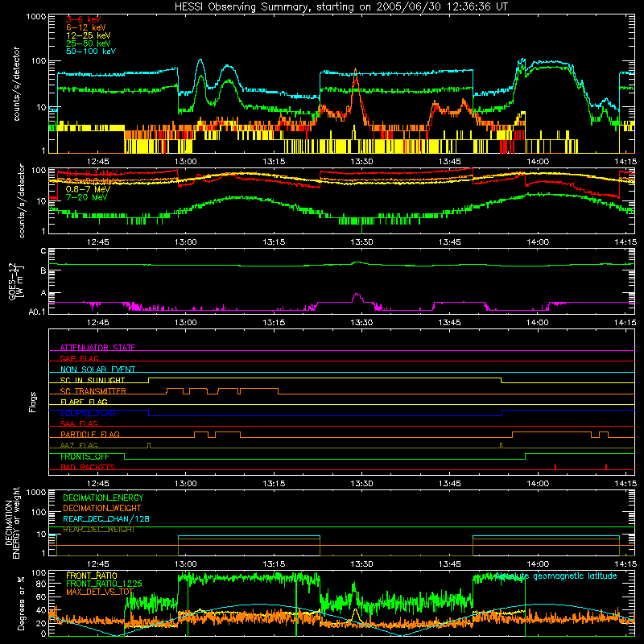Click the REAR_DEC_CHAN/128 legend label
644x644 pixels.
coord(106,518)
